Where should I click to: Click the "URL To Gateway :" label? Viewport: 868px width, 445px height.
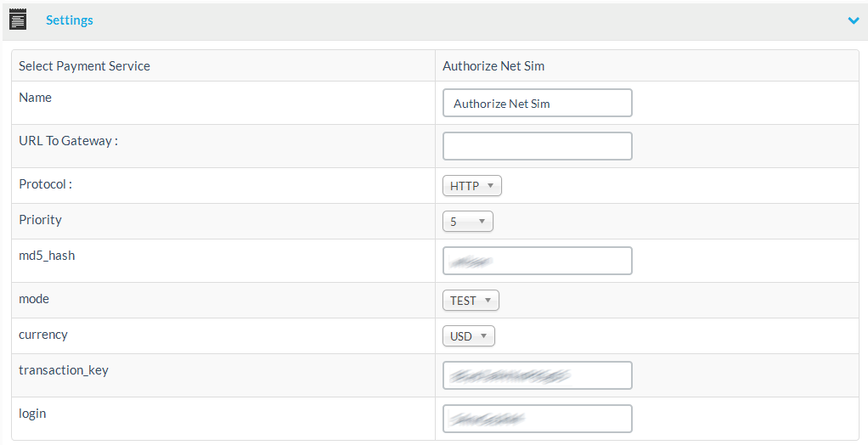coord(68,140)
